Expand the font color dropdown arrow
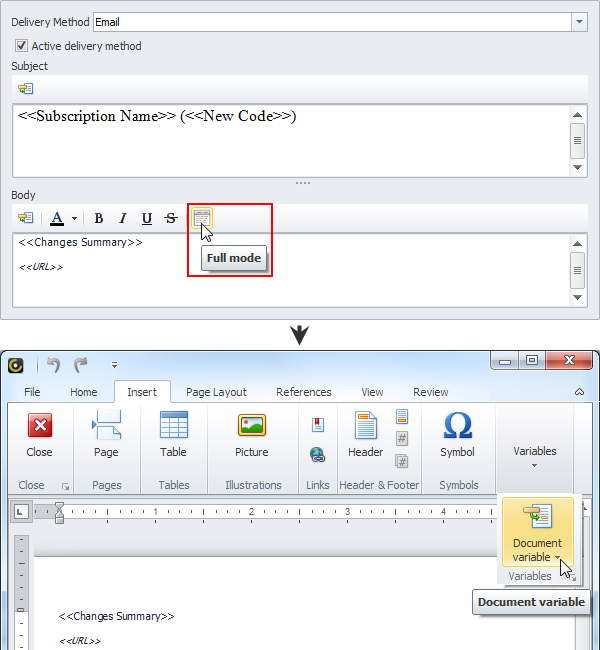Image resolution: width=600 pixels, height=650 pixels. pyautogui.click(x=74, y=219)
